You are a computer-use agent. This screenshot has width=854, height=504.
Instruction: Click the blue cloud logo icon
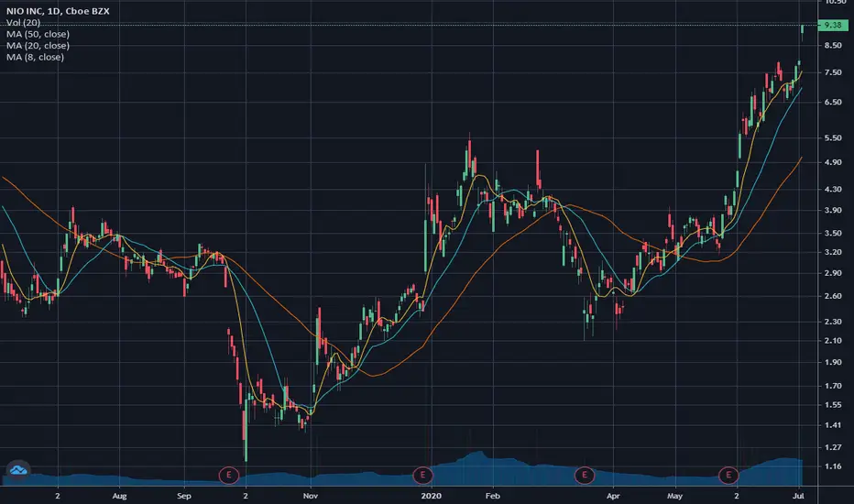18,470
